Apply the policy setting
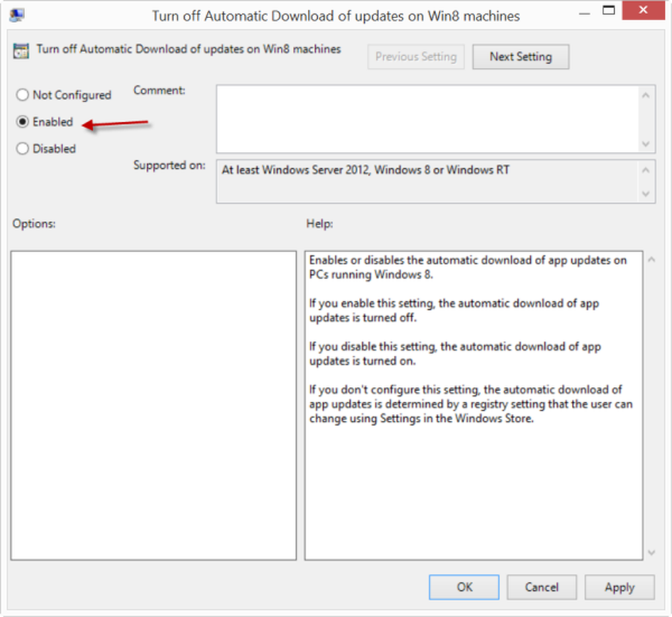 tap(620, 587)
